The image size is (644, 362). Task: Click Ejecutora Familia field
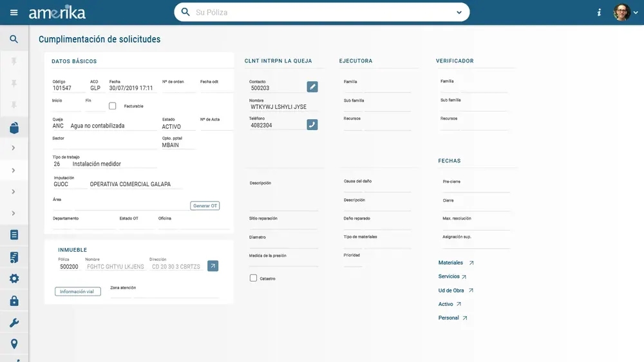[x=377, y=87]
